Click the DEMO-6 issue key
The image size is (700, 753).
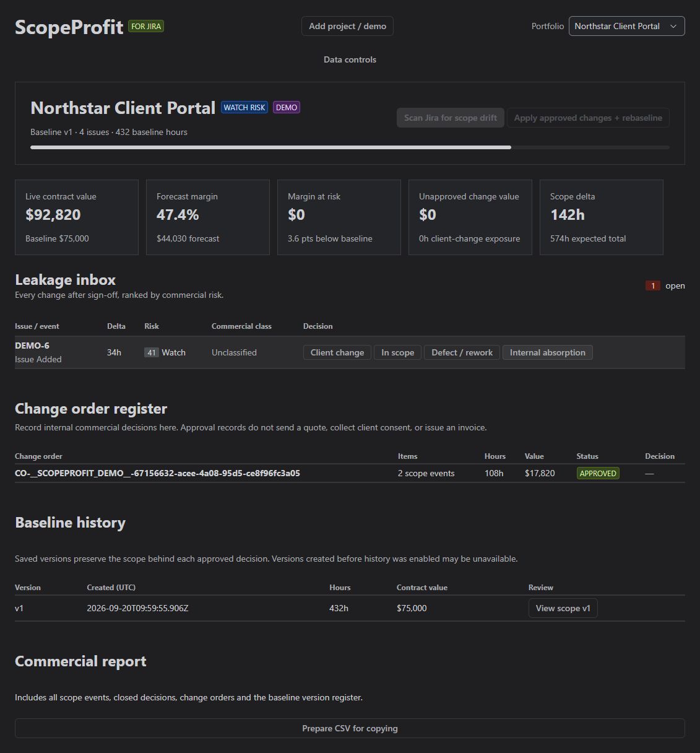[x=32, y=346]
